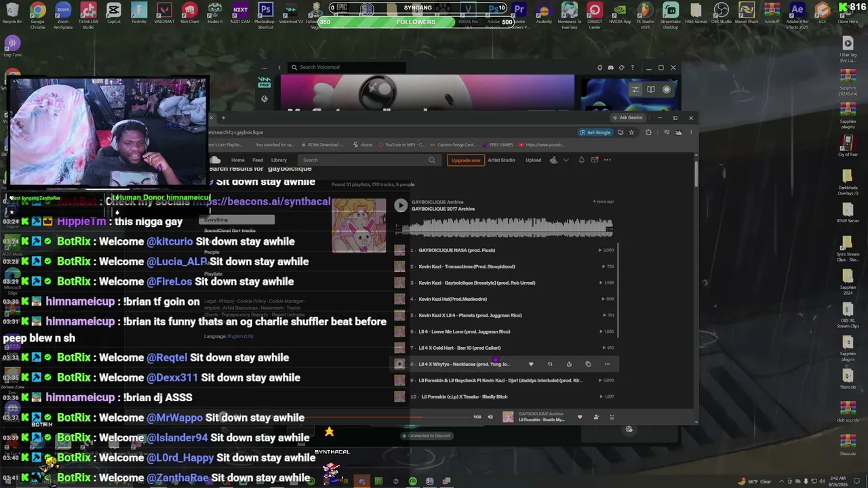Open more options for Necklaces track
The width and height of the screenshot is (868, 488).
point(607,364)
